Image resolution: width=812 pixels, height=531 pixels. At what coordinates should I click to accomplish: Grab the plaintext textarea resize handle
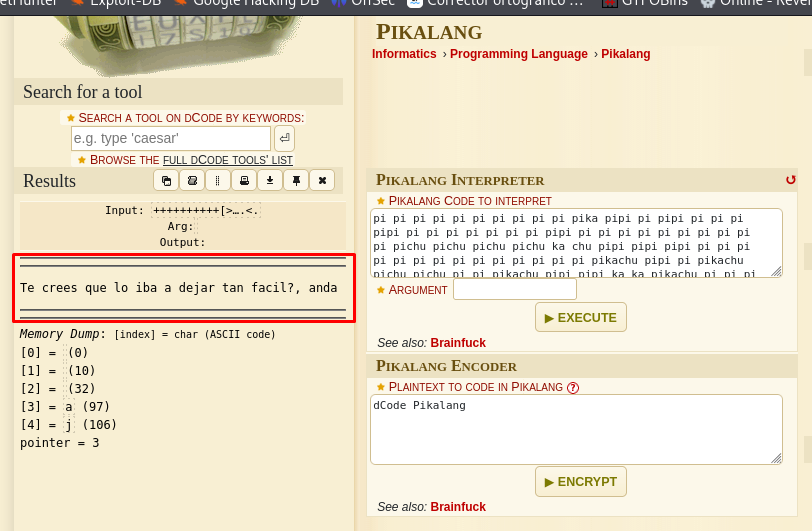point(776,458)
